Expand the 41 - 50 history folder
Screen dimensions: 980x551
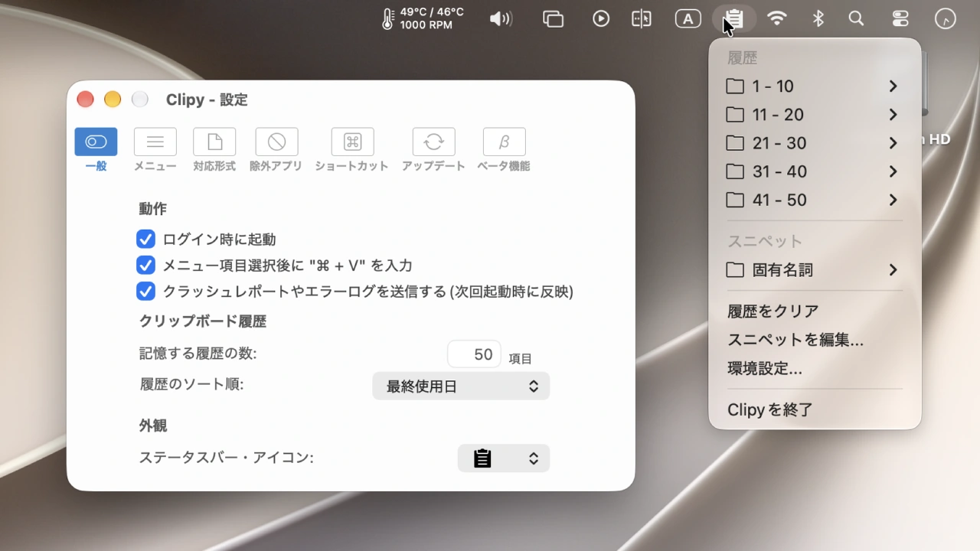(815, 200)
